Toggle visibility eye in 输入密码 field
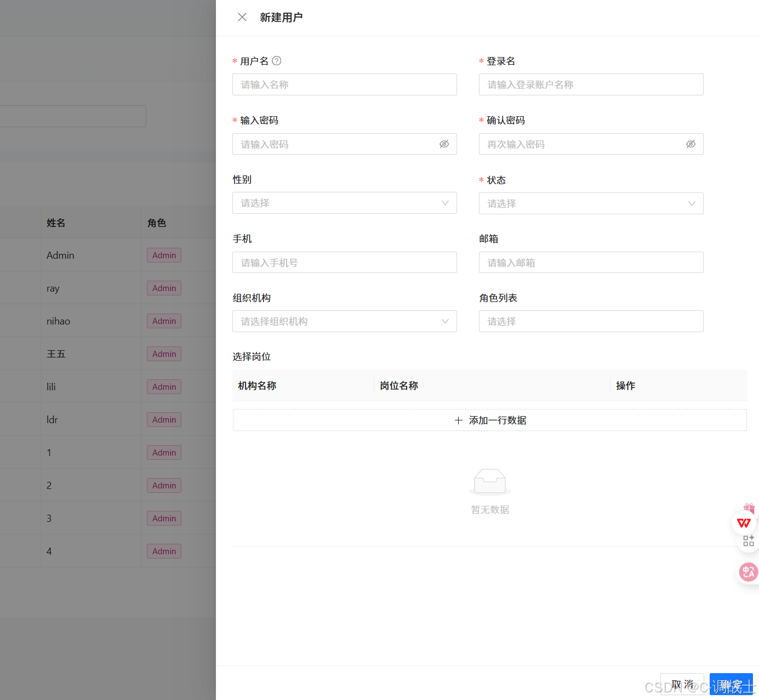 pyautogui.click(x=444, y=144)
